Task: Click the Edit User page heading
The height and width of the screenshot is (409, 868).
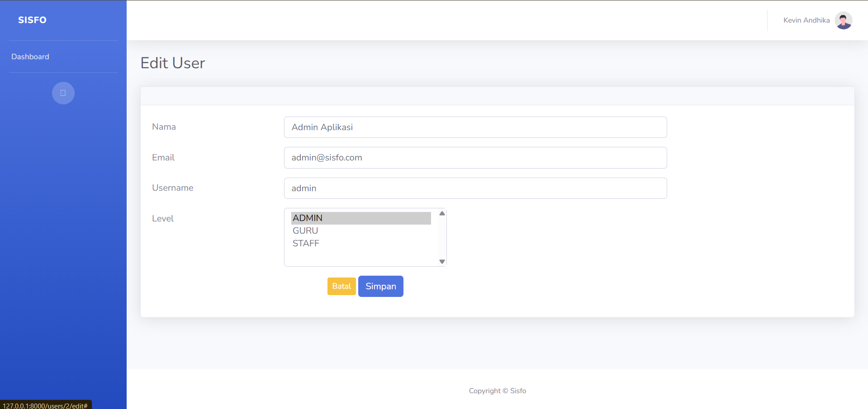Action: point(173,63)
